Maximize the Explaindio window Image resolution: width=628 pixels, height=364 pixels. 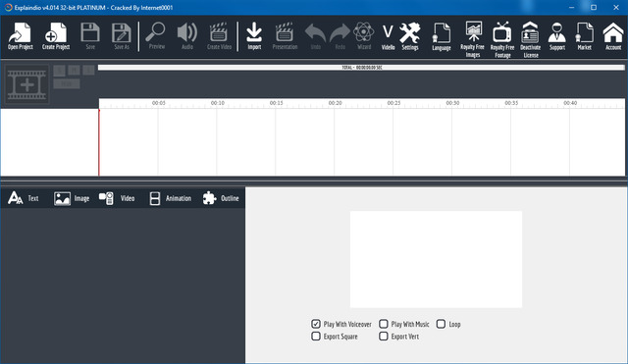(x=594, y=7)
